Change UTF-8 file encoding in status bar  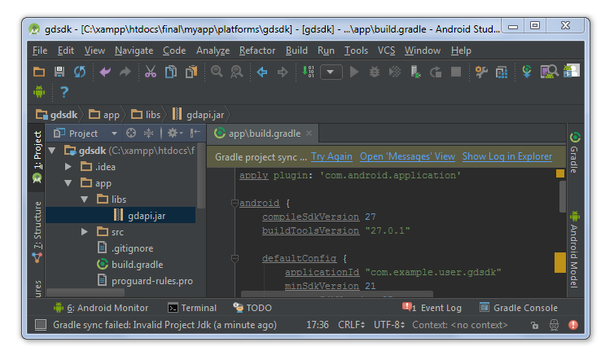coord(389,325)
